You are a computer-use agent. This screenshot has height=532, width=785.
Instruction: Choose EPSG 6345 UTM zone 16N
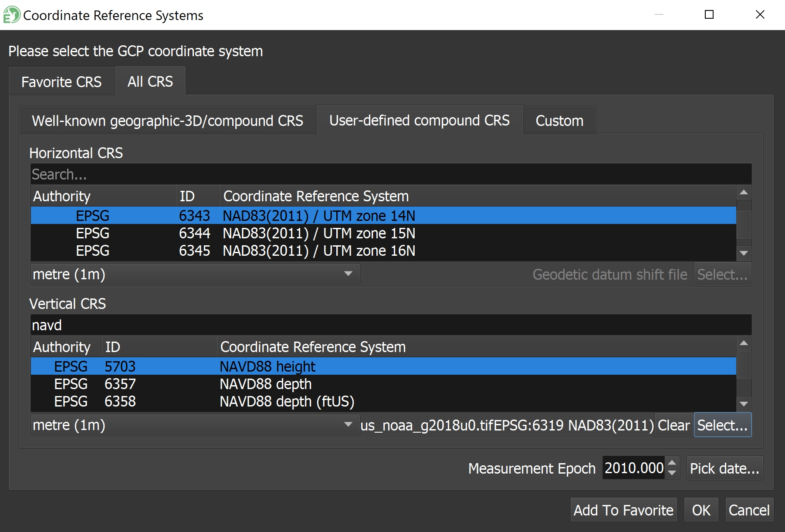point(318,251)
